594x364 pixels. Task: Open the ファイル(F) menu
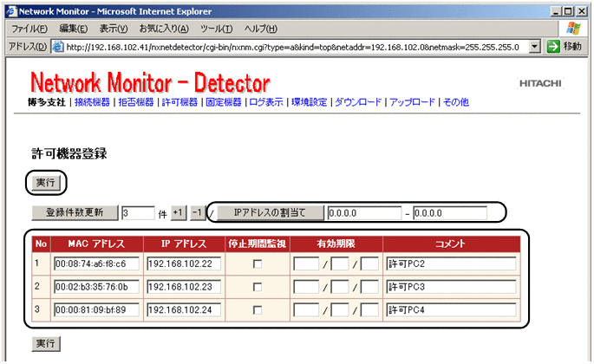[29, 29]
